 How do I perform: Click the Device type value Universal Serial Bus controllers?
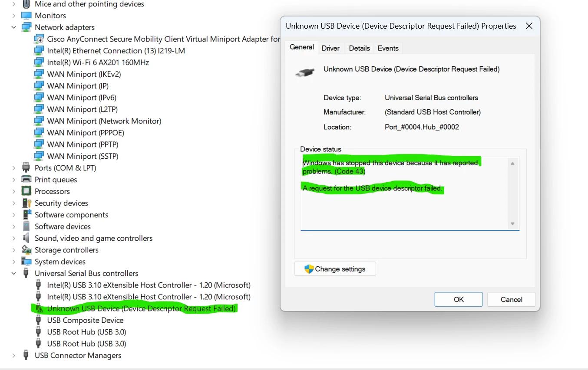pyautogui.click(x=431, y=98)
